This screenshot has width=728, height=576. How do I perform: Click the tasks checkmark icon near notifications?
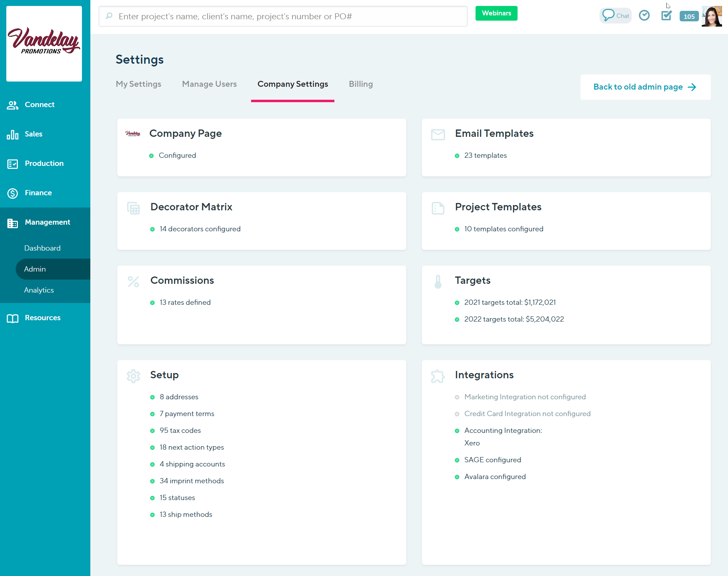666,15
